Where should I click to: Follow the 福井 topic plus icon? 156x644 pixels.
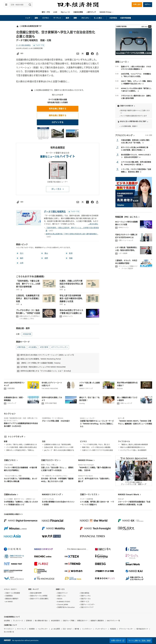coord(17,258)
